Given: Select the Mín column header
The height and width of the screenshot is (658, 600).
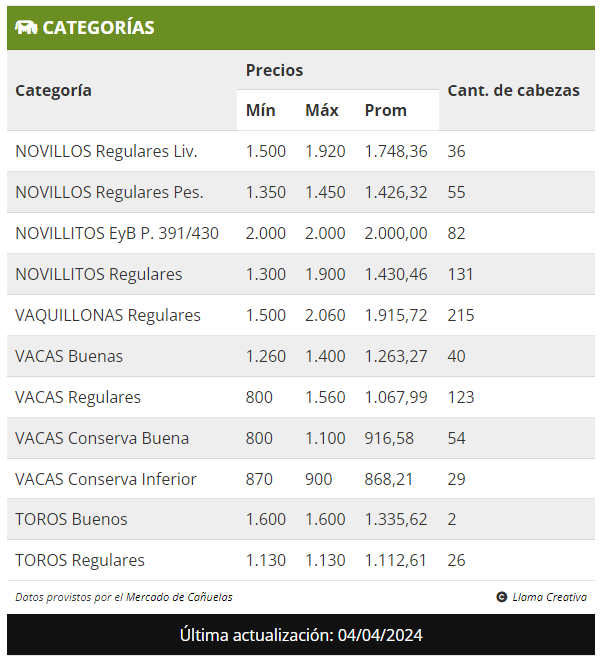Looking at the screenshot, I should [x=261, y=110].
